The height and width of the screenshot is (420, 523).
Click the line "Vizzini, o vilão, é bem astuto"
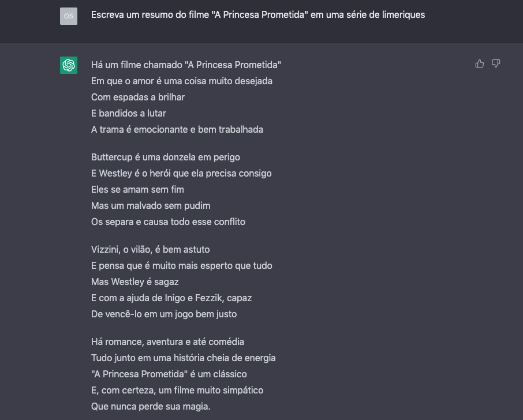(x=151, y=250)
